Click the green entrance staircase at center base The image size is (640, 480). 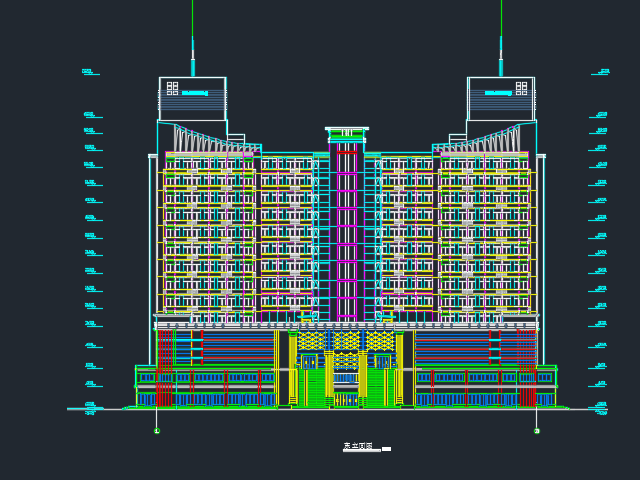346,387
